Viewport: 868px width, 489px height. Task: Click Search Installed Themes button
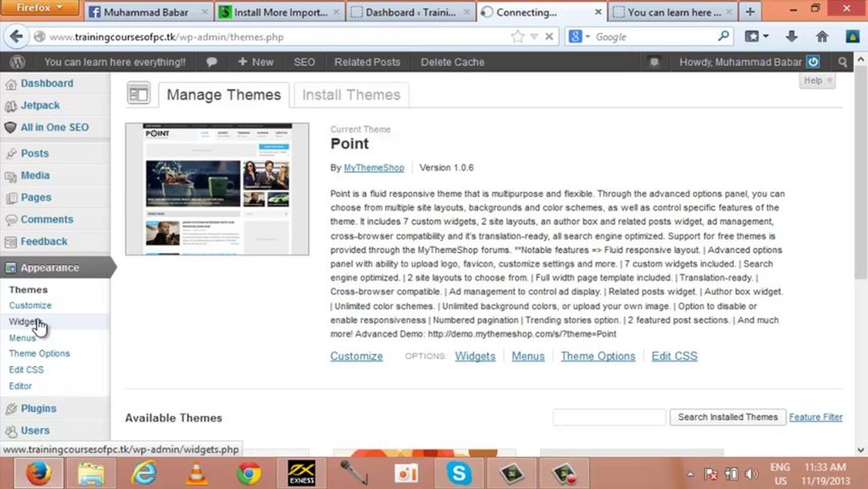coord(728,417)
